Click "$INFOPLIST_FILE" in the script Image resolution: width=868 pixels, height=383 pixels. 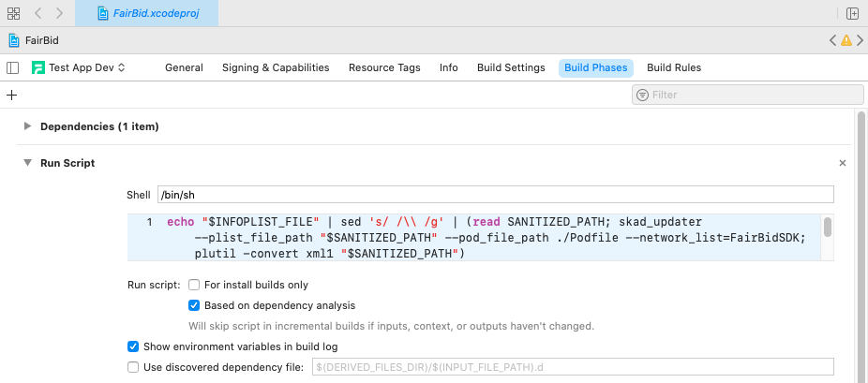[261, 222]
